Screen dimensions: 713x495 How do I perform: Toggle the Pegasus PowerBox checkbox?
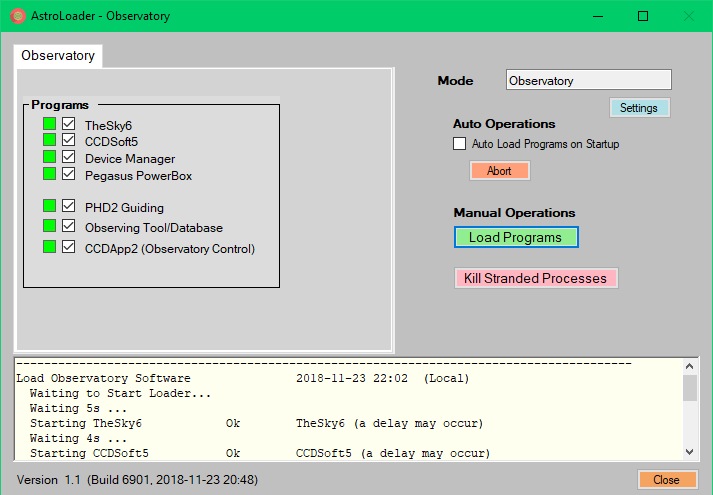click(69, 174)
